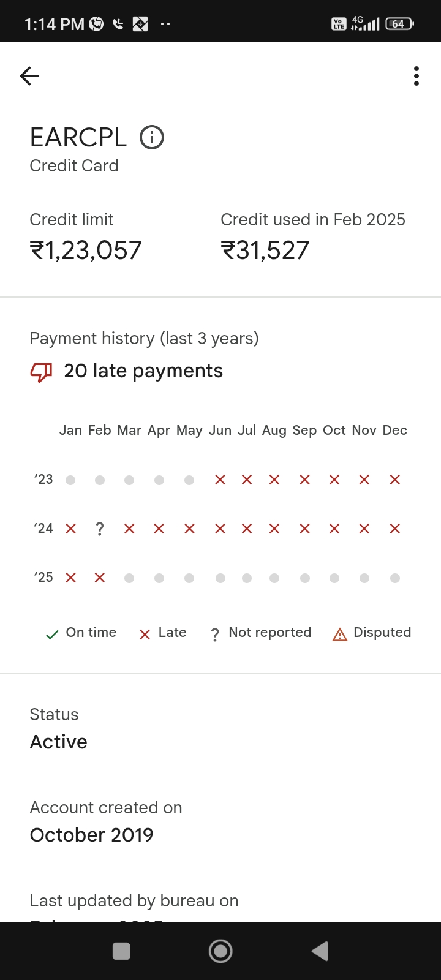Tap the Credit limit amount ₹1,23,057
The image size is (441, 980).
[x=86, y=251]
